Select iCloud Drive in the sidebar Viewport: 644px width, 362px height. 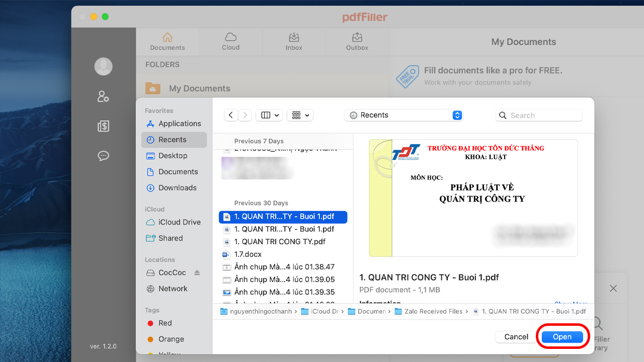[x=174, y=222]
